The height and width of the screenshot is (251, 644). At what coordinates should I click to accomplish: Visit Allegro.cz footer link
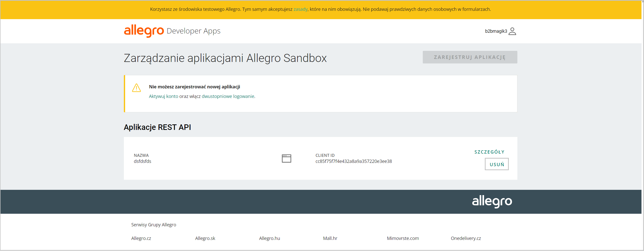tap(141, 238)
